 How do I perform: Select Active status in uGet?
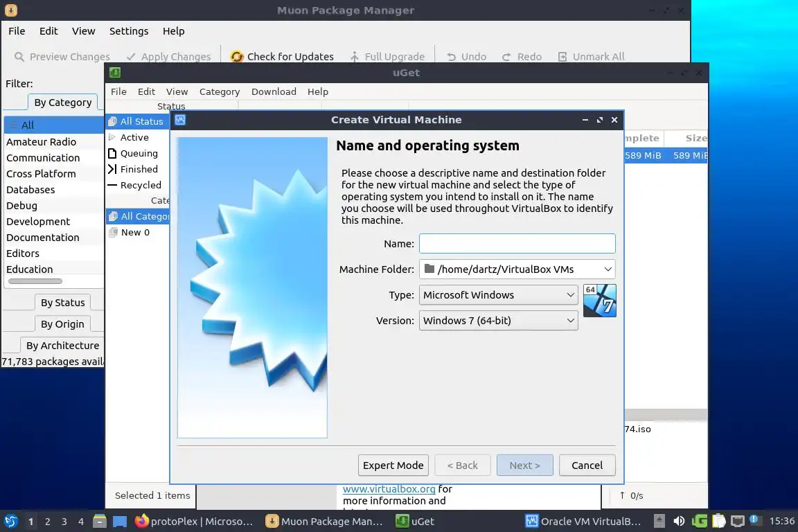click(138, 137)
